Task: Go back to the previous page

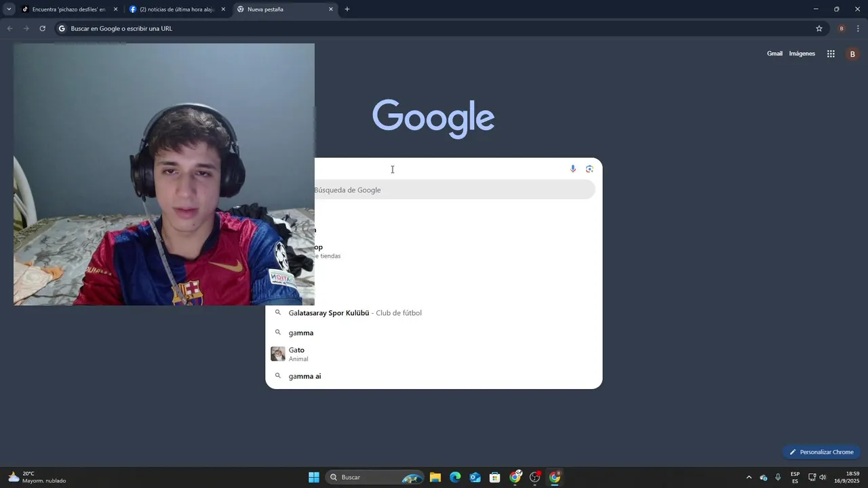Action: point(9,28)
